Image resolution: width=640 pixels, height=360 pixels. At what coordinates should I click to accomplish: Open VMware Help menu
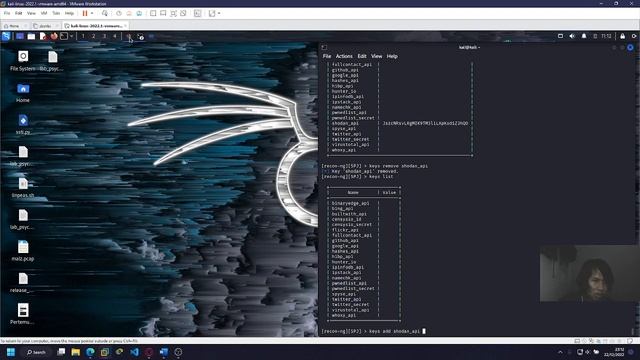coord(69,13)
